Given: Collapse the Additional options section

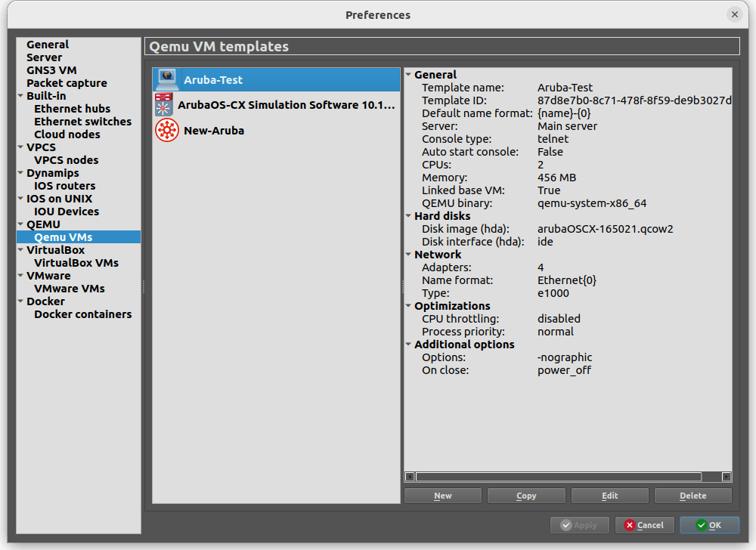Looking at the screenshot, I should 408,344.
